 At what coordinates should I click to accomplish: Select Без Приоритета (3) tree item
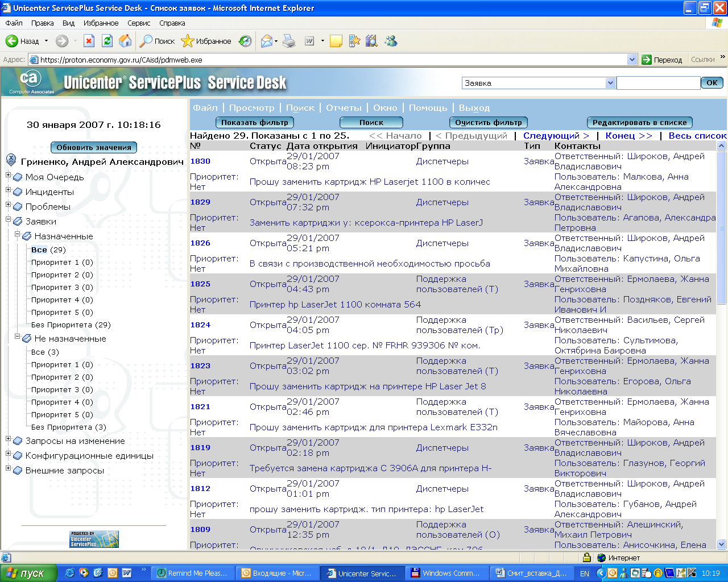point(69,427)
